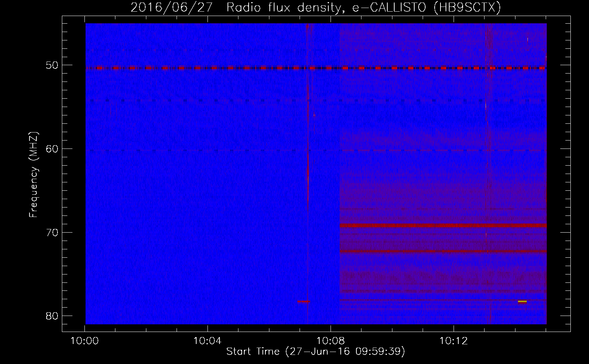Click the plot title mentioning e-CALLISTO (HB9SCTX)
Screen dimensions: 589x364
(315, 7)
